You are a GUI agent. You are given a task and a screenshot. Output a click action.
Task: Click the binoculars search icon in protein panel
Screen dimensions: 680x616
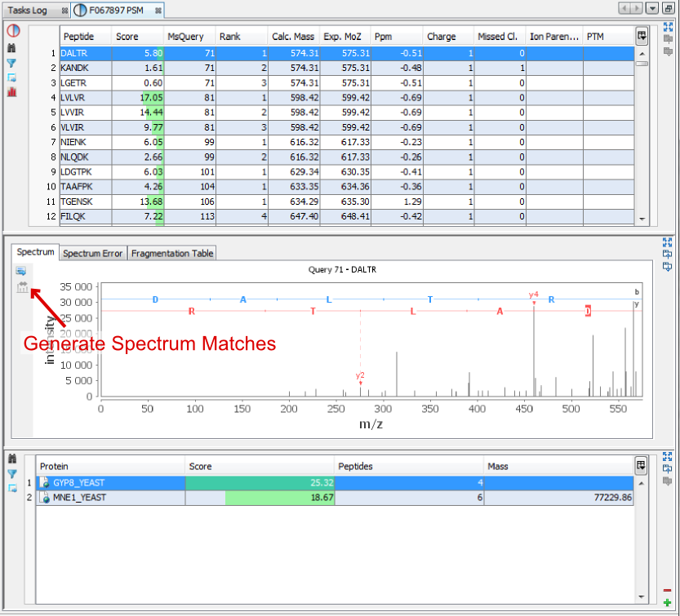12,459
